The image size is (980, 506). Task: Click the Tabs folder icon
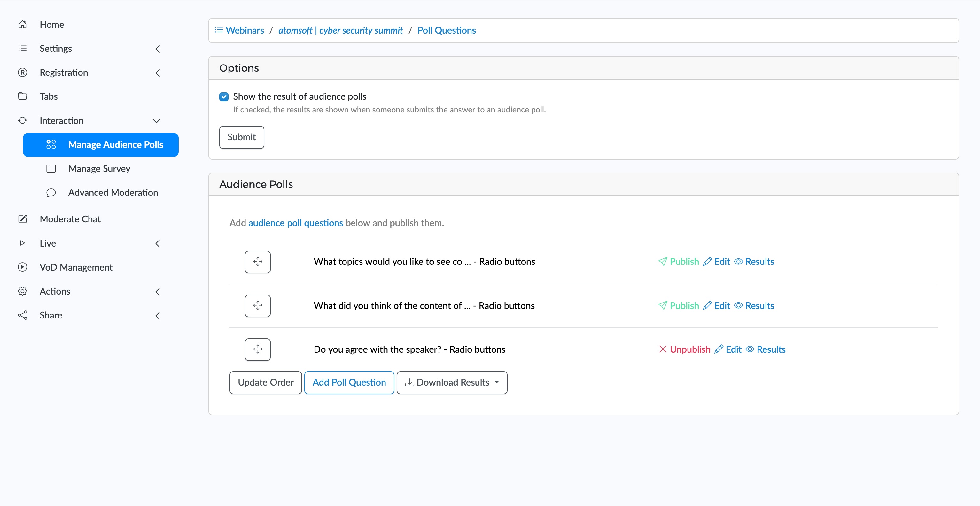point(22,96)
